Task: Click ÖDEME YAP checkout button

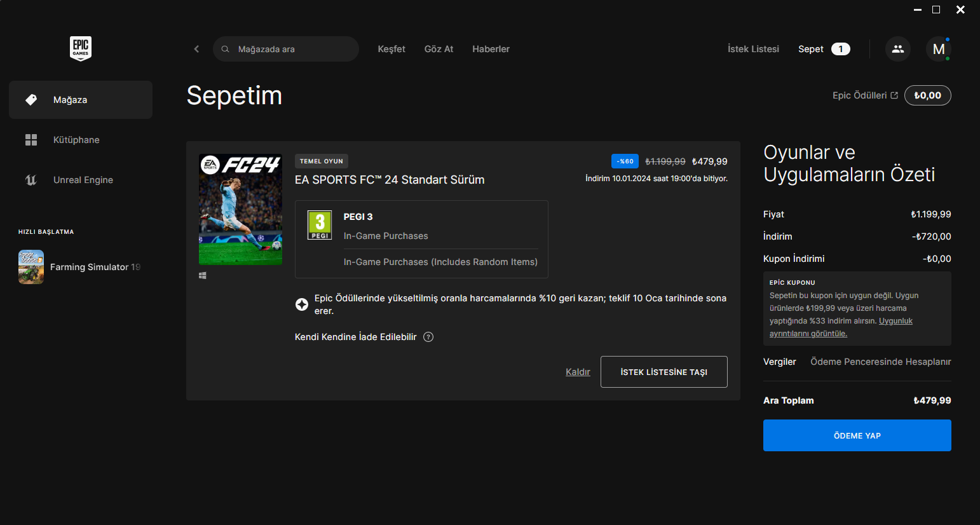Action: 857,435
